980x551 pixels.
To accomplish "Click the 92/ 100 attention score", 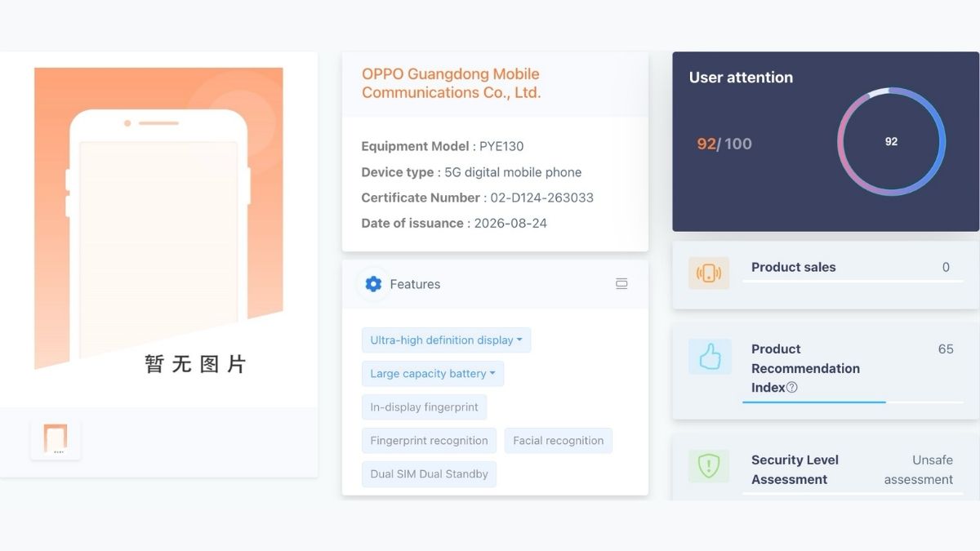I will click(x=724, y=144).
